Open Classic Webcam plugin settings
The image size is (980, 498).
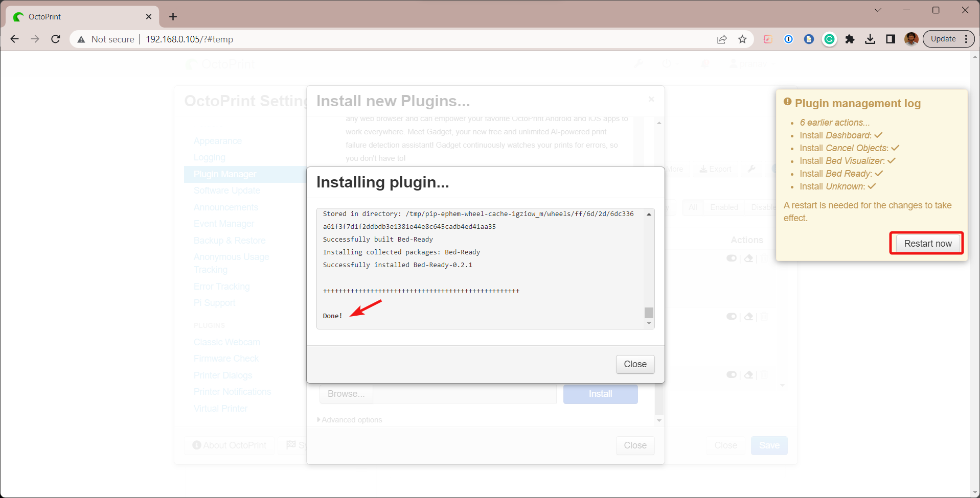coord(227,342)
